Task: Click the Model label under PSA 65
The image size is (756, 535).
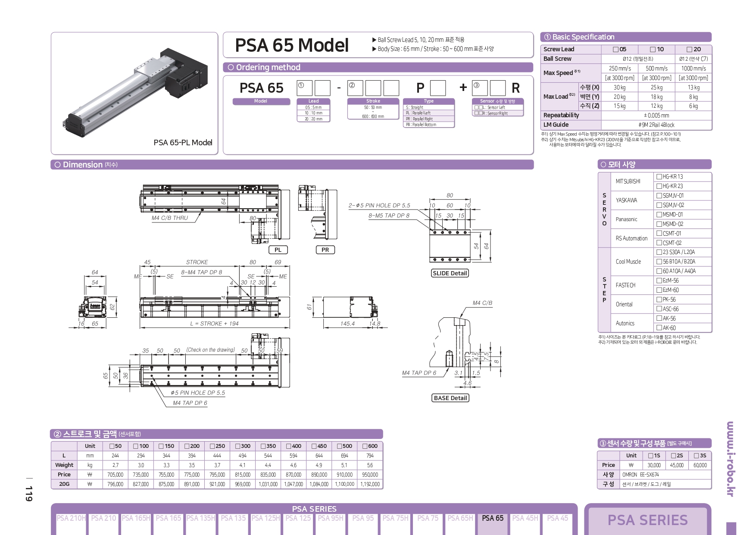Action: pos(261,101)
